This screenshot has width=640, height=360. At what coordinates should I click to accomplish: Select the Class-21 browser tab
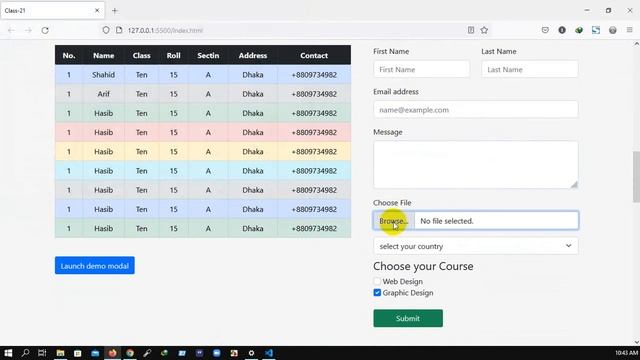52,11
